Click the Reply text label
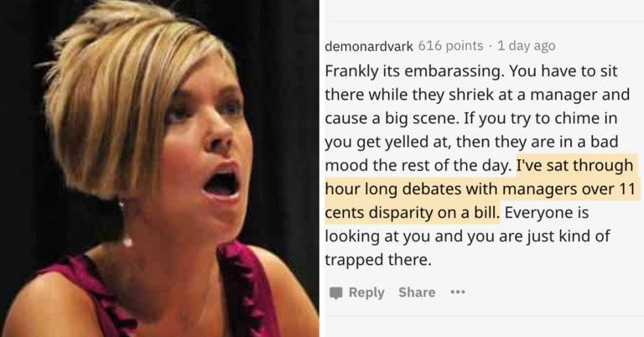The image size is (644, 337). click(x=366, y=293)
